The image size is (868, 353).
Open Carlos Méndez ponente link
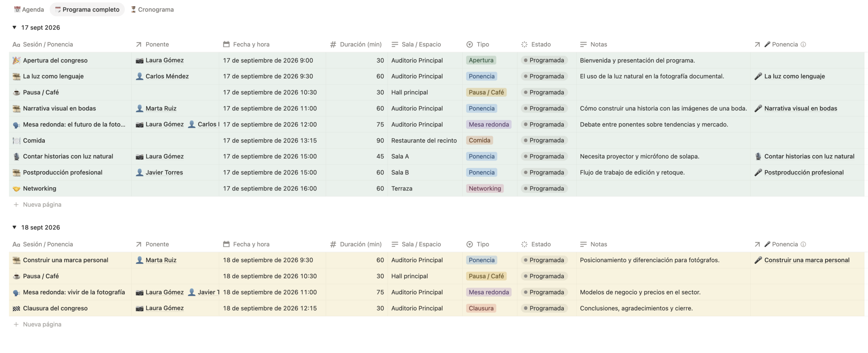[x=167, y=76]
